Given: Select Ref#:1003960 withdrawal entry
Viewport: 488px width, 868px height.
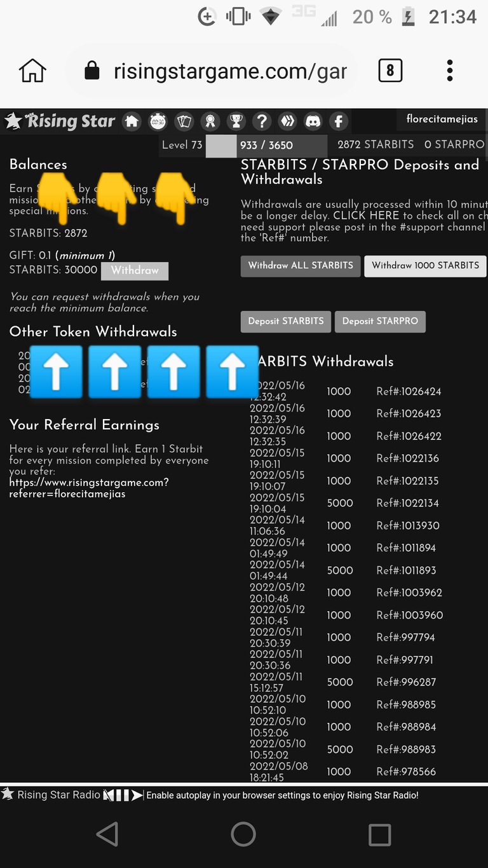Looking at the screenshot, I should pyautogui.click(x=410, y=616).
